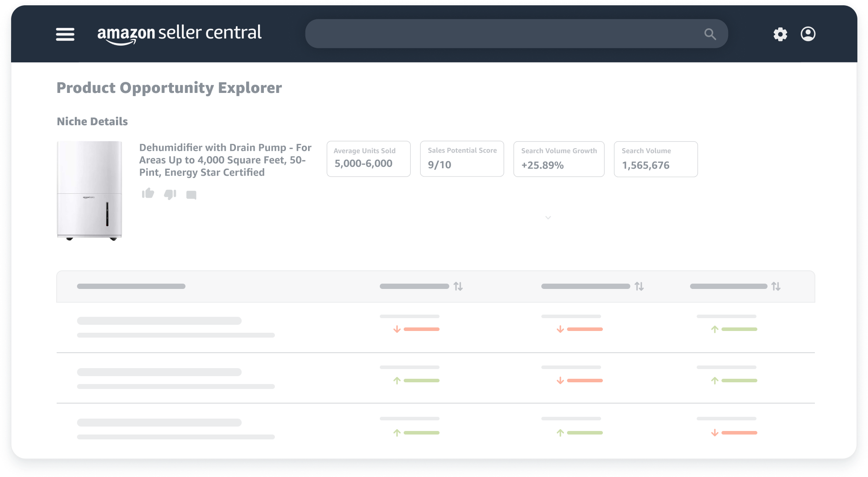Click the search magnifier icon
Image resolution: width=868 pixels, height=477 pixels.
pyautogui.click(x=710, y=34)
